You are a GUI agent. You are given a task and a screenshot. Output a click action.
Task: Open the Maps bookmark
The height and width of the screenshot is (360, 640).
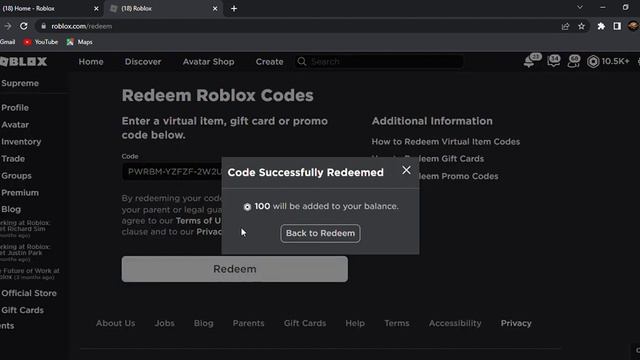pos(80,42)
